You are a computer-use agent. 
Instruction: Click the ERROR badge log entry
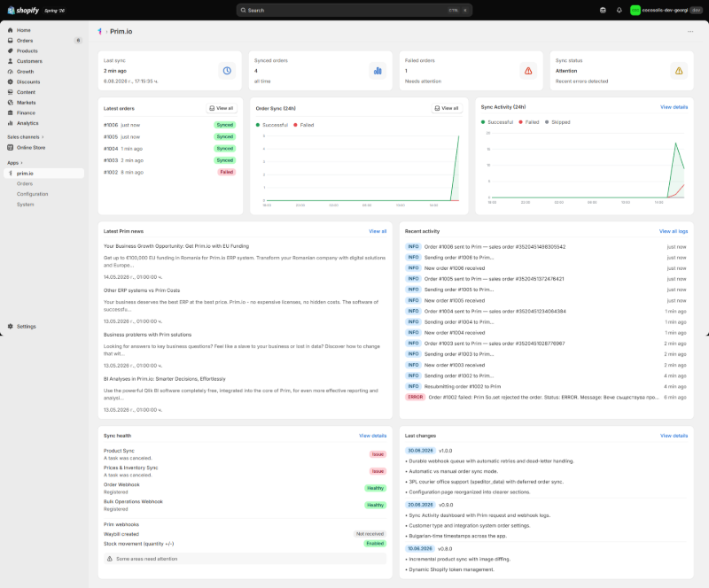[415, 398]
